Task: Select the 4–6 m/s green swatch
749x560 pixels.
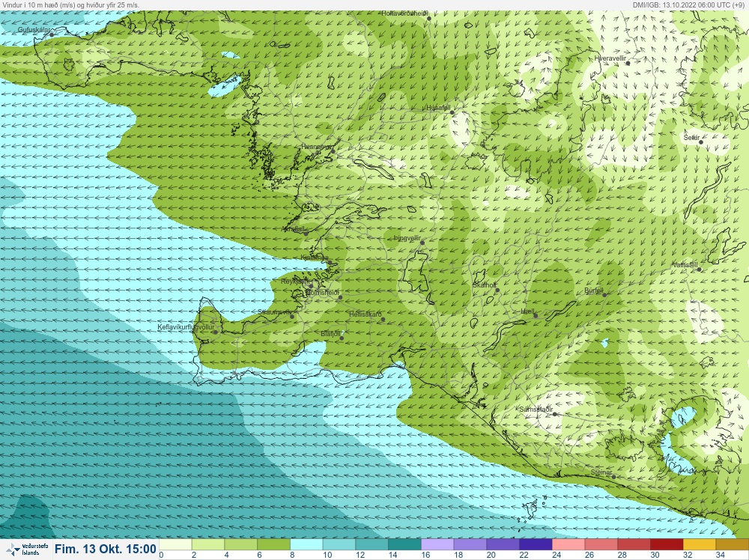Action: pyautogui.click(x=240, y=545)
